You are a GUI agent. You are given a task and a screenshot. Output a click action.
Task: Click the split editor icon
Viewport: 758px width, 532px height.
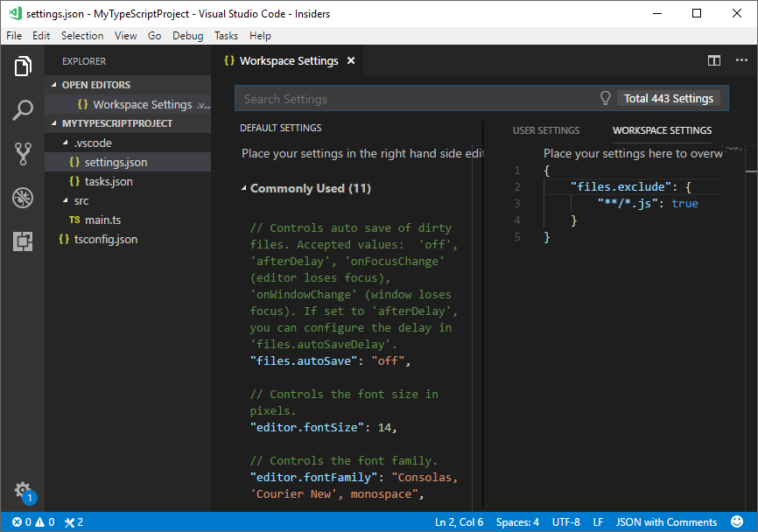[x=714, y=60]
